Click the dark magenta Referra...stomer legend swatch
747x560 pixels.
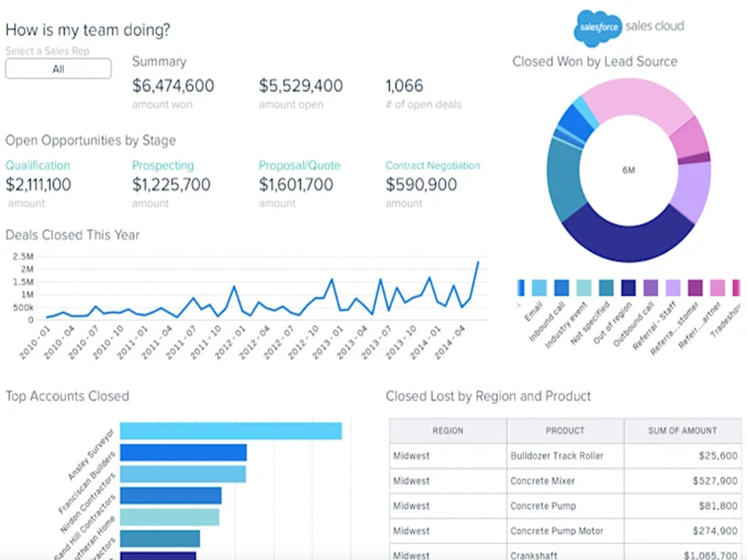[695, 287]
